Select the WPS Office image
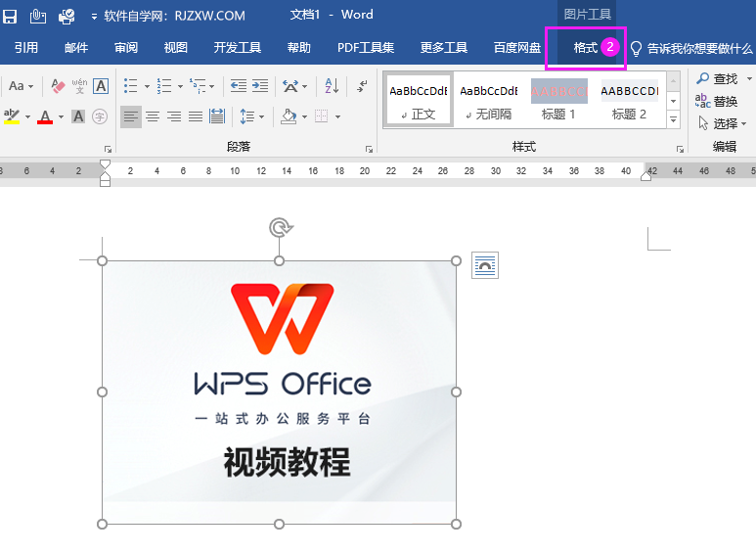The image size is (756, 555). point(279,392)
